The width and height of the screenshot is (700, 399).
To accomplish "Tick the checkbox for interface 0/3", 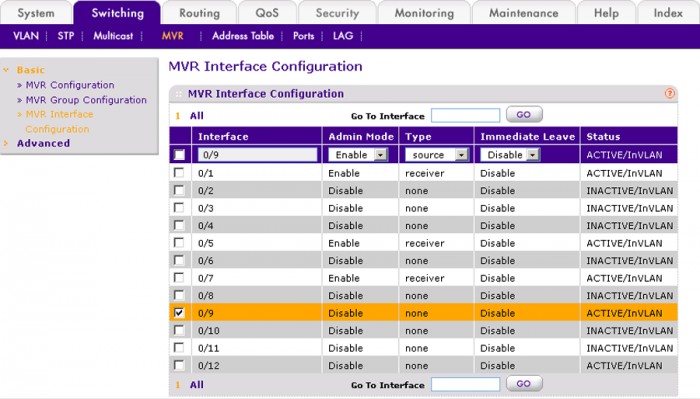I will [x=179, y=208].
